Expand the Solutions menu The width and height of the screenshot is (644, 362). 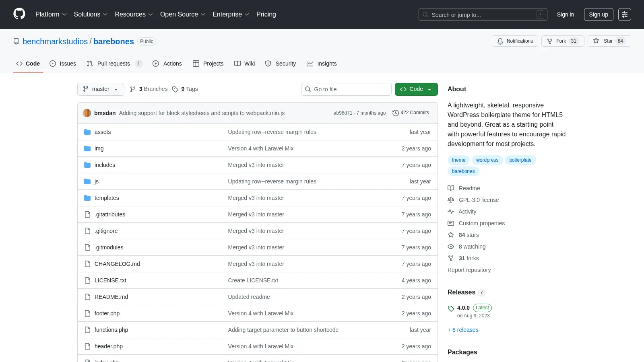point(91,14)
